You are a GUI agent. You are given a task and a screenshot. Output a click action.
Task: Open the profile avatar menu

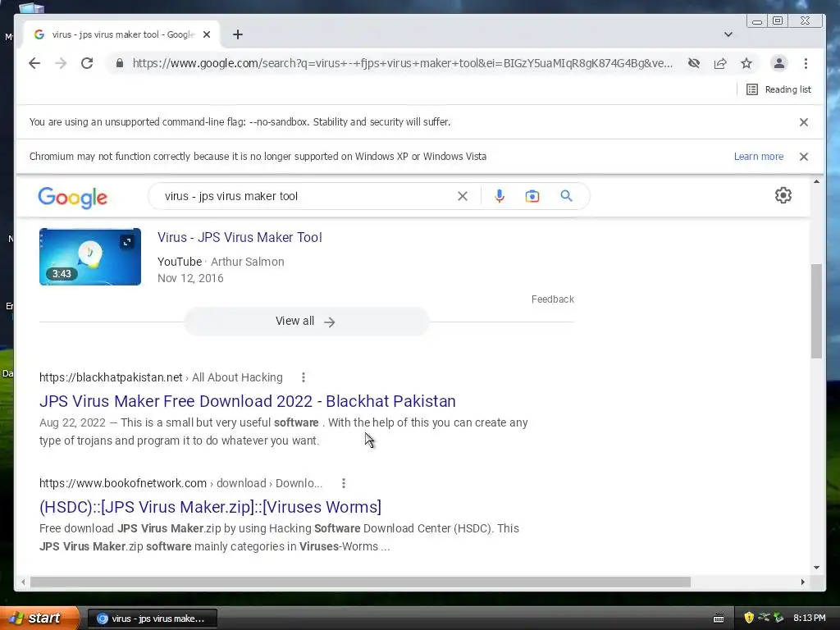(x=779, y=63)
